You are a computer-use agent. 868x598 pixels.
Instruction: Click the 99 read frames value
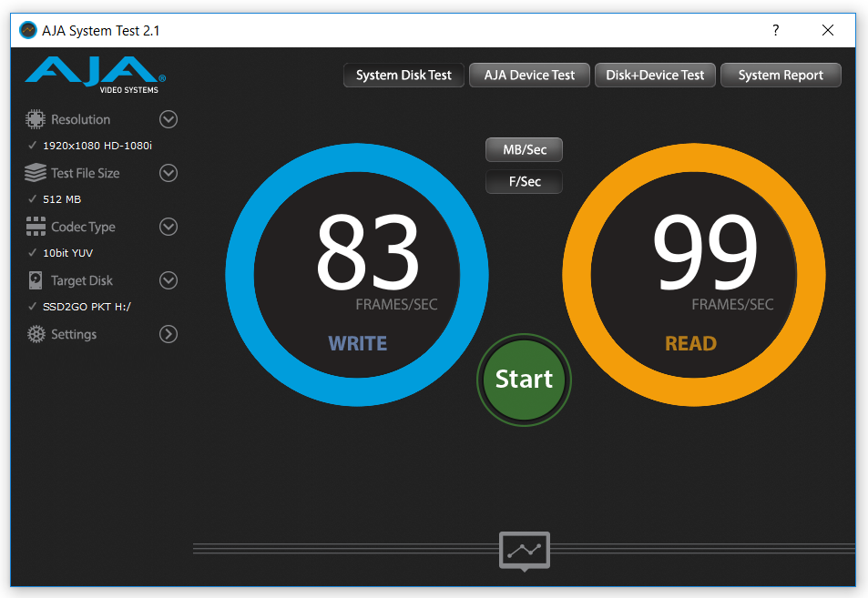click(705, 253)
